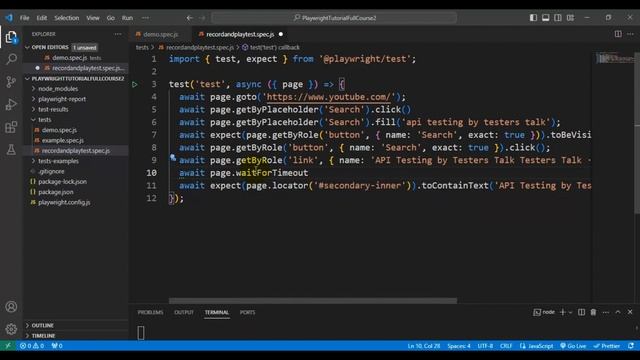Open the View menu
The image size is (640, 360).
[93, 18]
